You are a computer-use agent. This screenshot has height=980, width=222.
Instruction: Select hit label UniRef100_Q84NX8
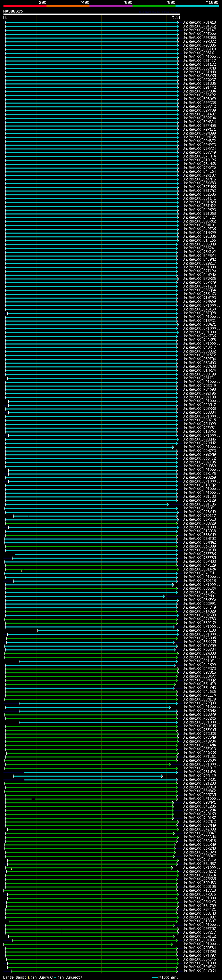click(199, 164)
